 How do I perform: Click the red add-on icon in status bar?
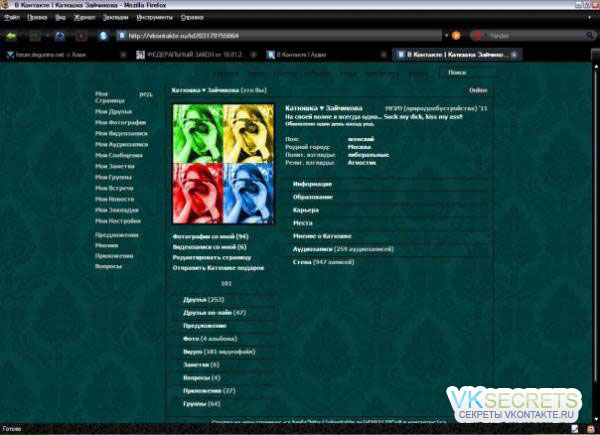590,429
